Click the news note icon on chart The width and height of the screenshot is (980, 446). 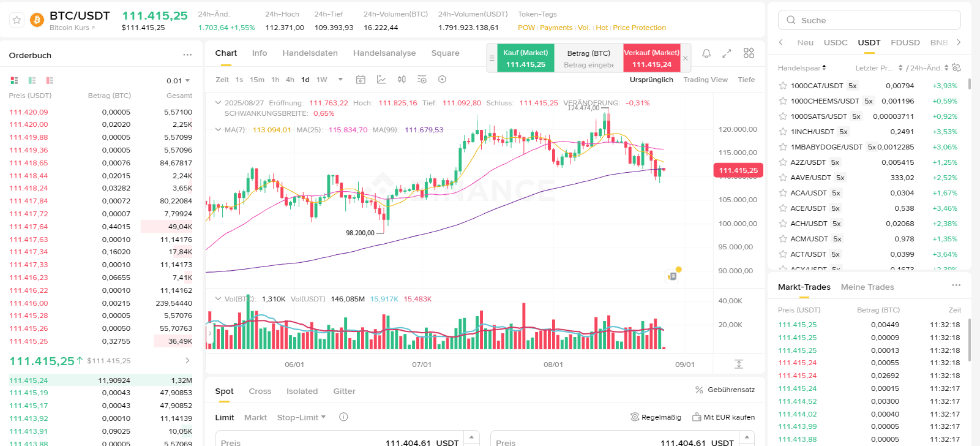[x=672, y=276]
